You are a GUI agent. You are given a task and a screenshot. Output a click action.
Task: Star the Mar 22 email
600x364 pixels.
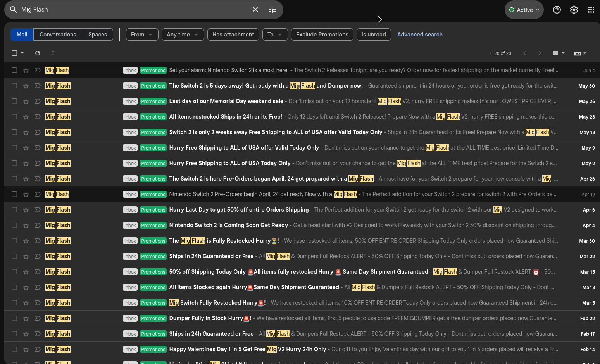pos(26,256)
